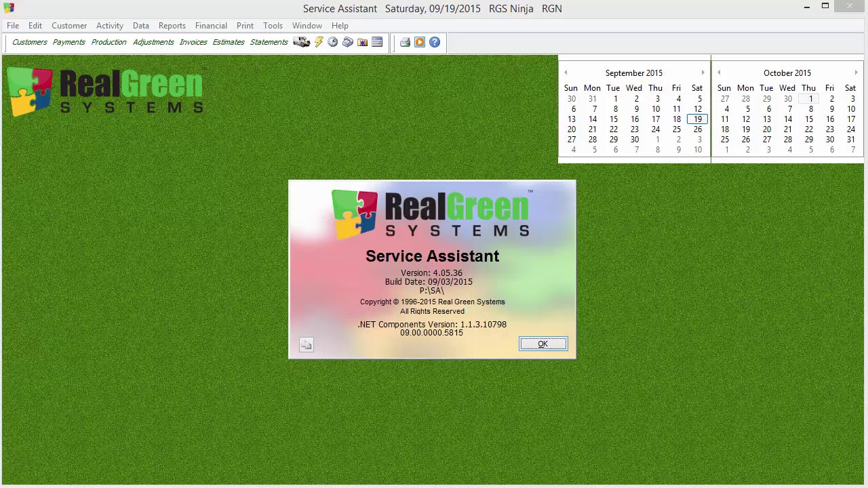Screen dimensions: 868x488
Task: Close the Service Assistant window
Action: coord(850,7)
